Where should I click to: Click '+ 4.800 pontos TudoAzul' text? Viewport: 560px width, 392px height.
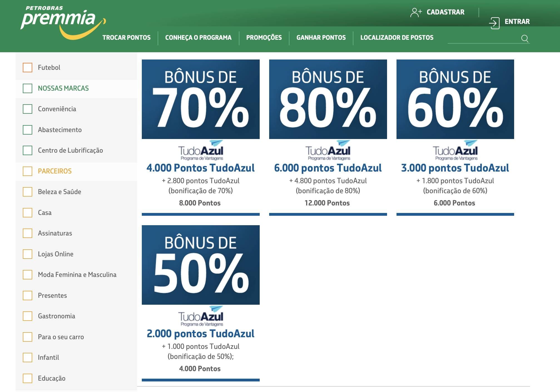tap(328, 181)
